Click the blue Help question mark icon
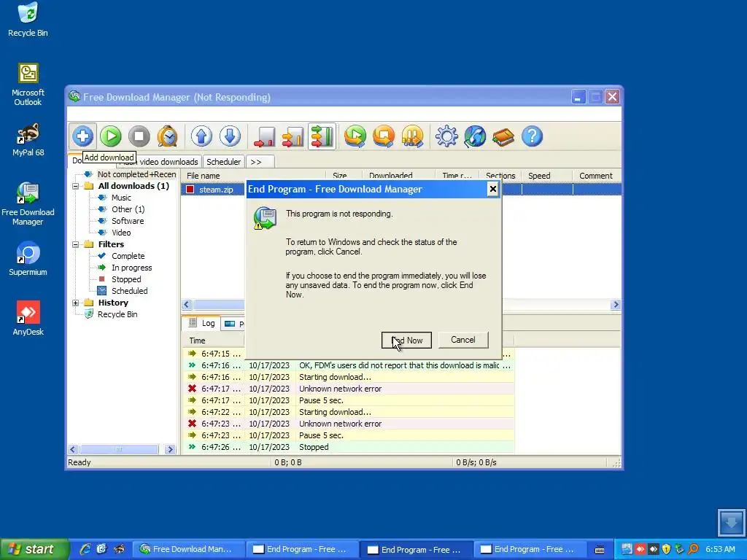Screen dimensions: 747x560 point(532,136)
